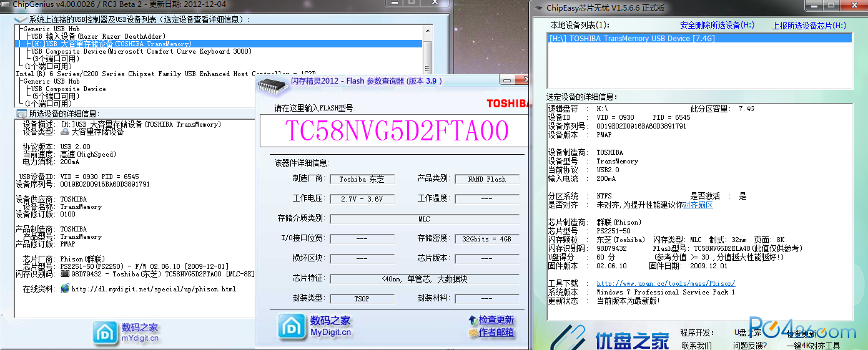Viewport: 868px width, 350px height.
Task: Click VID = 0930 PID = 6545 in ChipGenius
Action: tap(99, 177)
